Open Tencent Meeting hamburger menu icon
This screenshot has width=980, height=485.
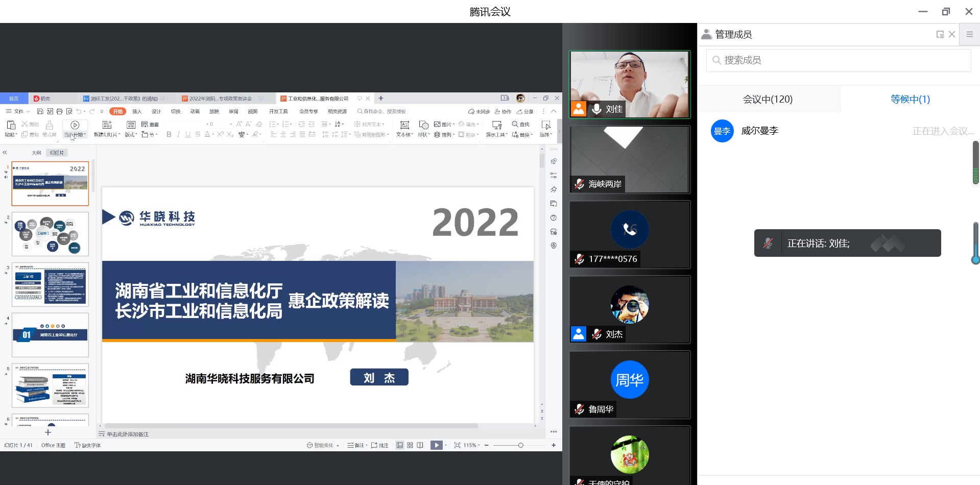click(x=970, y=34)
